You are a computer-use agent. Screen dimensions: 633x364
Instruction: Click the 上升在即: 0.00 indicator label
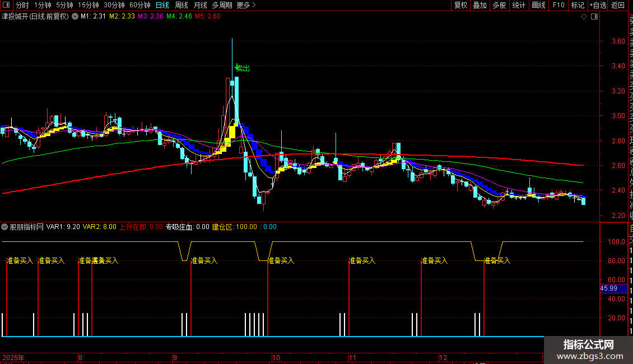(141, 227)
